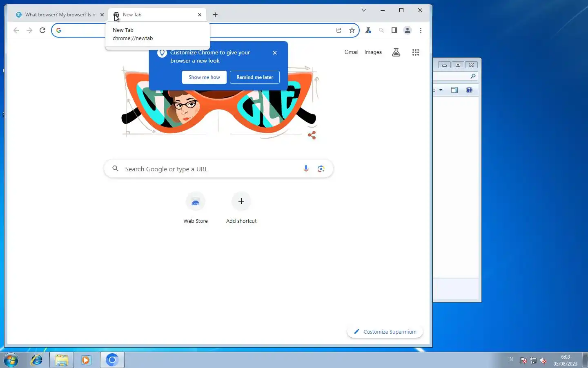Image resolution: width=588 pixels, height=368 pixels.
Task: Click the Show desktop button
Action: [585, 360]
